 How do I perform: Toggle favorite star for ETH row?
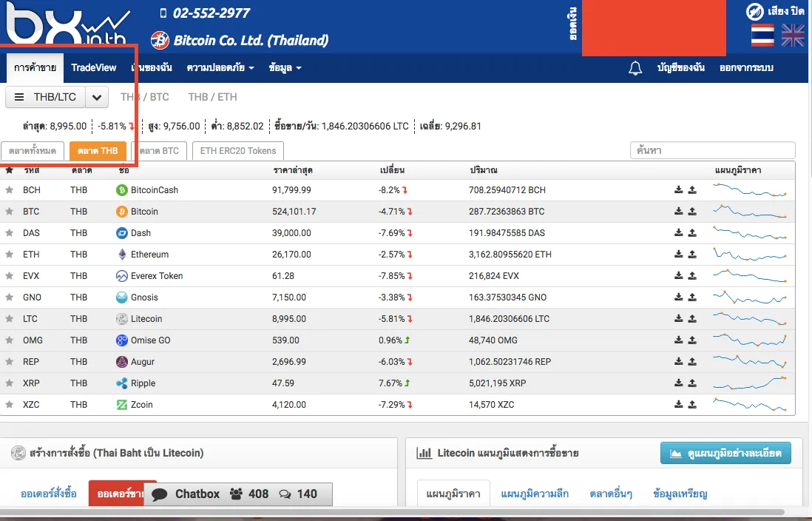[x=10, y=255]
